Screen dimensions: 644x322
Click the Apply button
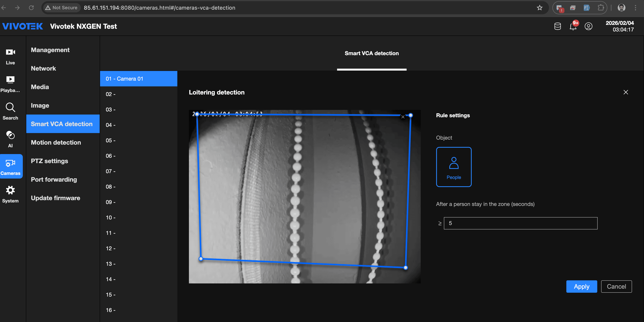[581, 286]
